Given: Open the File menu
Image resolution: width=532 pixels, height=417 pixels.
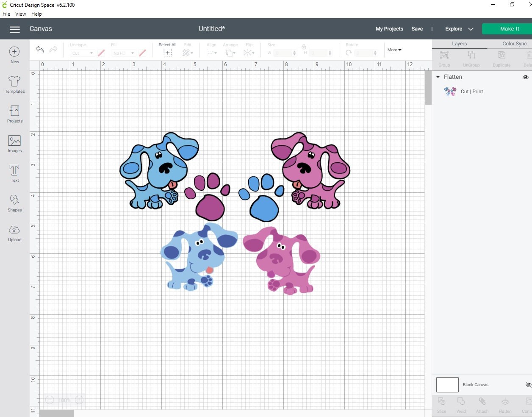Looking at the screenshot, I should coord(6,14).
